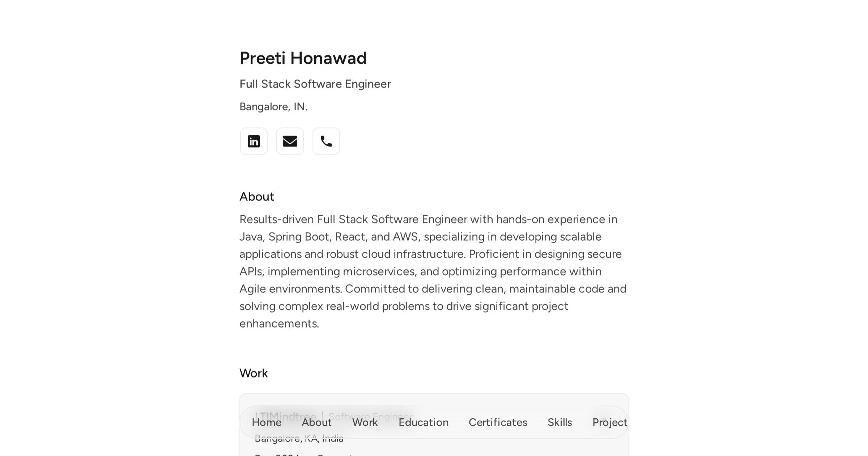Select the phone contact icon
This screenshot has width=868, height=456.
pos(326,141)
